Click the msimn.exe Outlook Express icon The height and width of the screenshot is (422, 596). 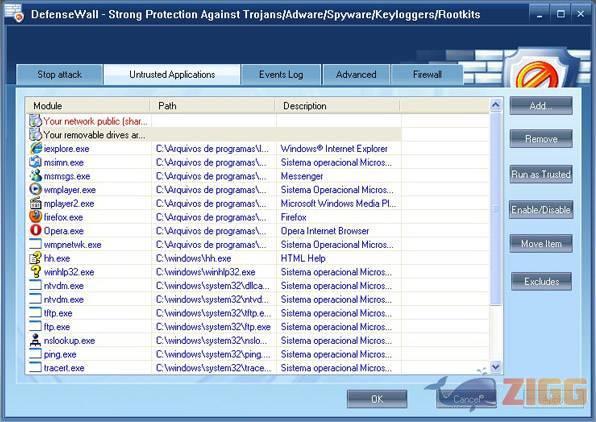[35, 162]
